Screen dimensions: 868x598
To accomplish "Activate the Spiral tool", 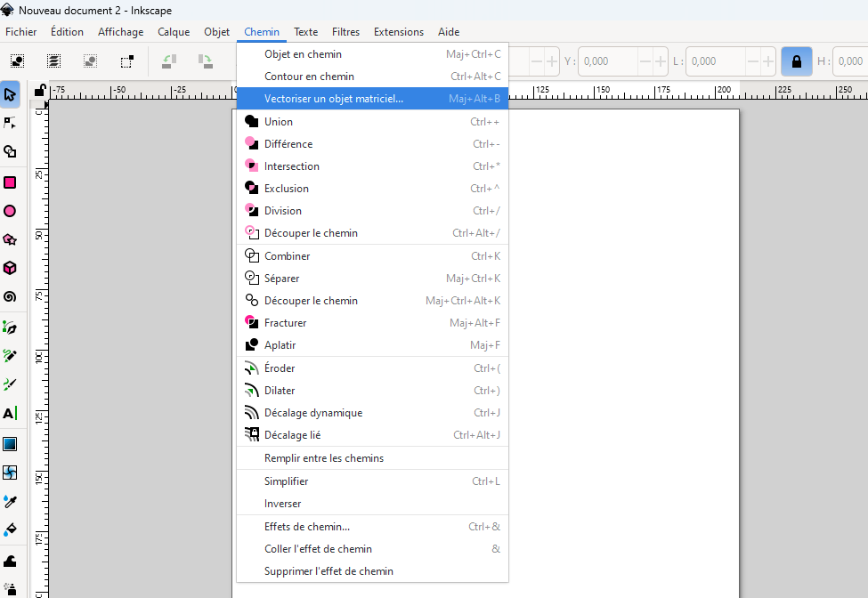I will pos(10,296).
